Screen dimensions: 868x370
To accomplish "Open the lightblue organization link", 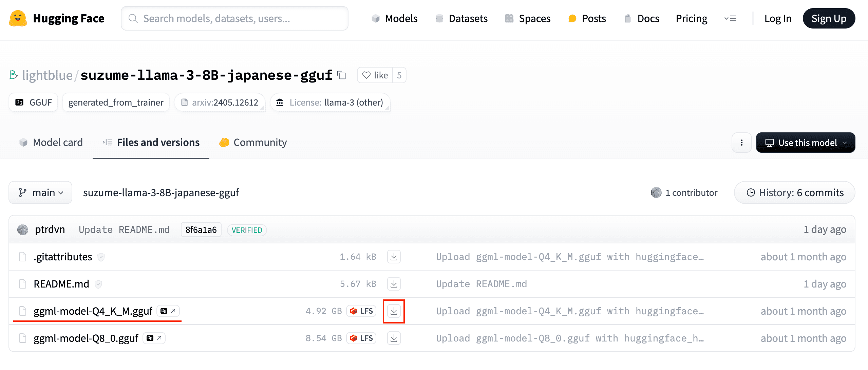I will pyautogui.click(x=47, y=75).
